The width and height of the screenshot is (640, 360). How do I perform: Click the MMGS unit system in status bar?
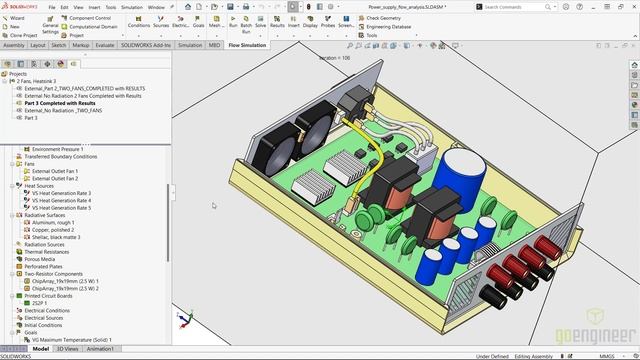coord(607,356)
